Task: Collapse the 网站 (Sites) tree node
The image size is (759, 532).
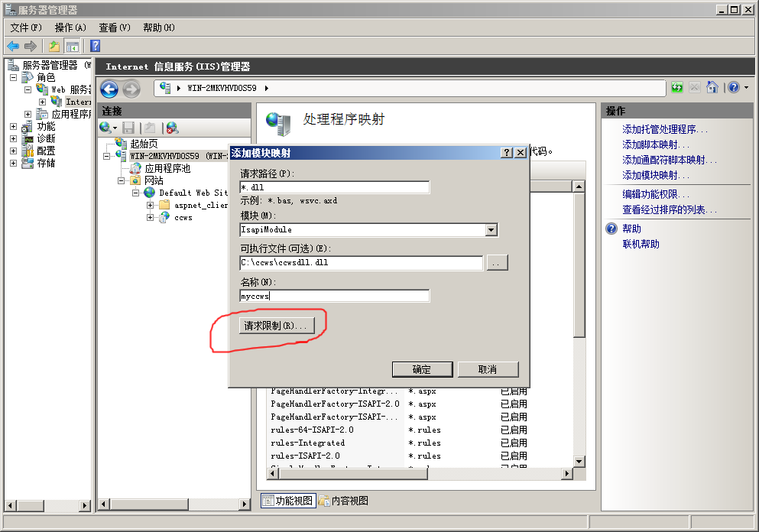Action: click(122, 180)
